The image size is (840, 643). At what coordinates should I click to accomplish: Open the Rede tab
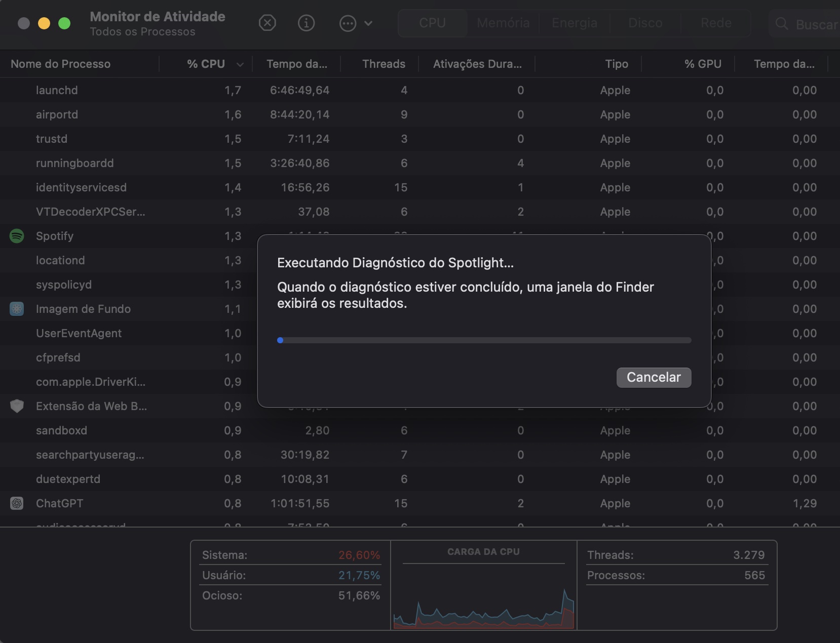coord(716,23)
